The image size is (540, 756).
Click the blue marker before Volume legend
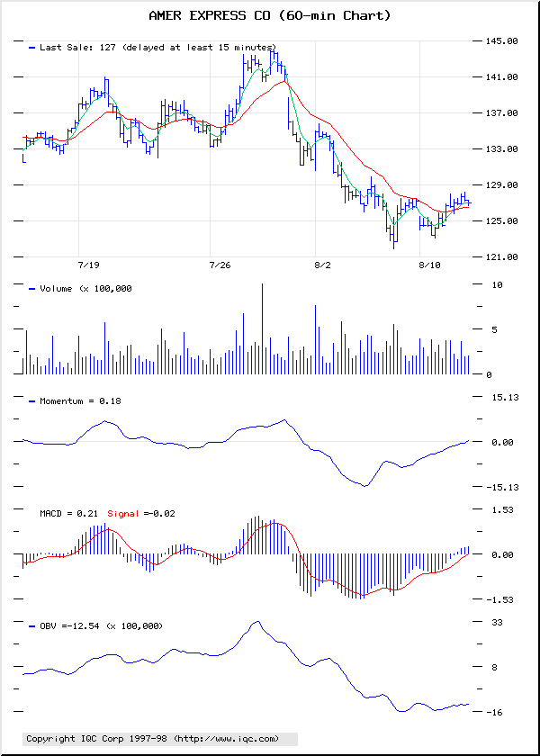pos(31,289)
